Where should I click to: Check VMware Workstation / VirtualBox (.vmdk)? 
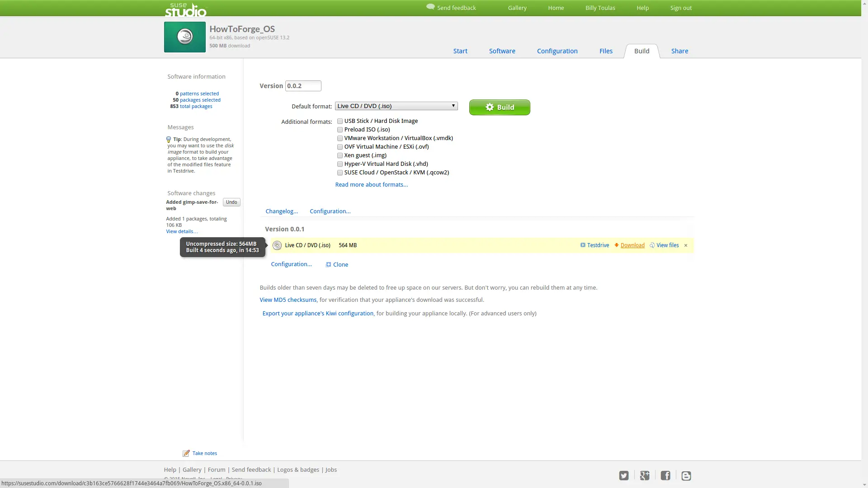pos(340,138)
